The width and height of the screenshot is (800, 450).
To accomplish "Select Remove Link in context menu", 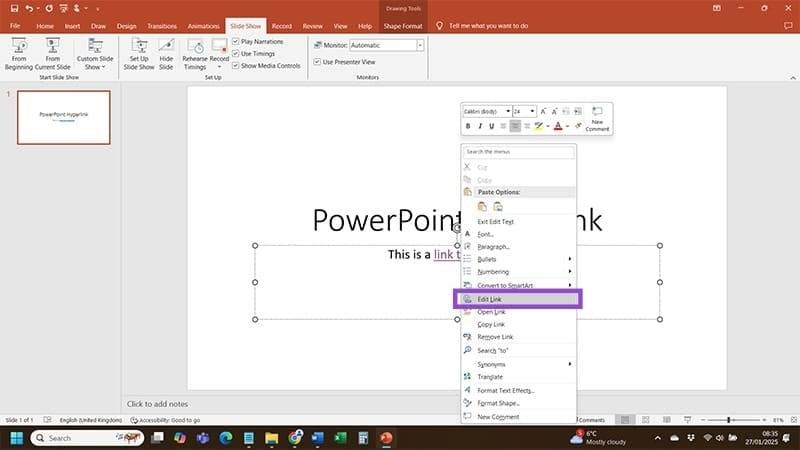I will coord(518,337).
